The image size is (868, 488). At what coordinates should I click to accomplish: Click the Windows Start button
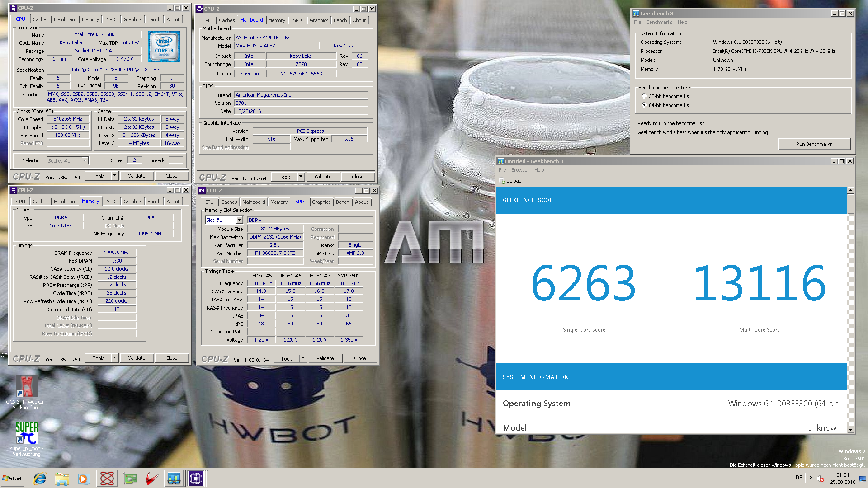[x=12, y=479]
